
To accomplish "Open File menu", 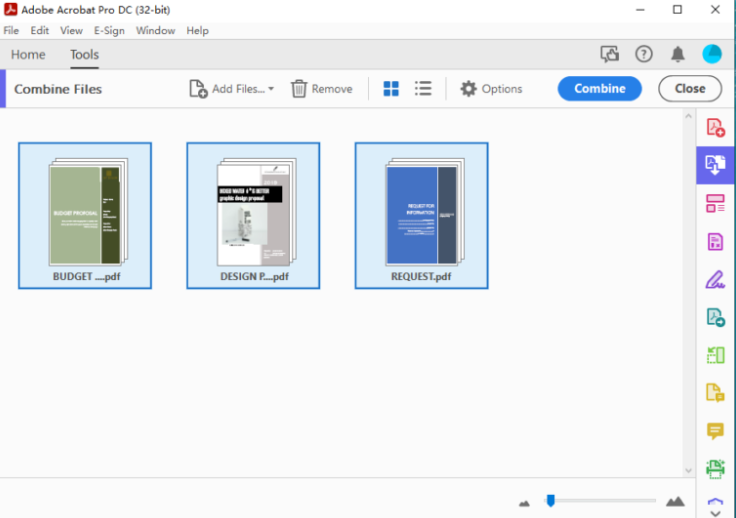I will (x=11, y=30).
